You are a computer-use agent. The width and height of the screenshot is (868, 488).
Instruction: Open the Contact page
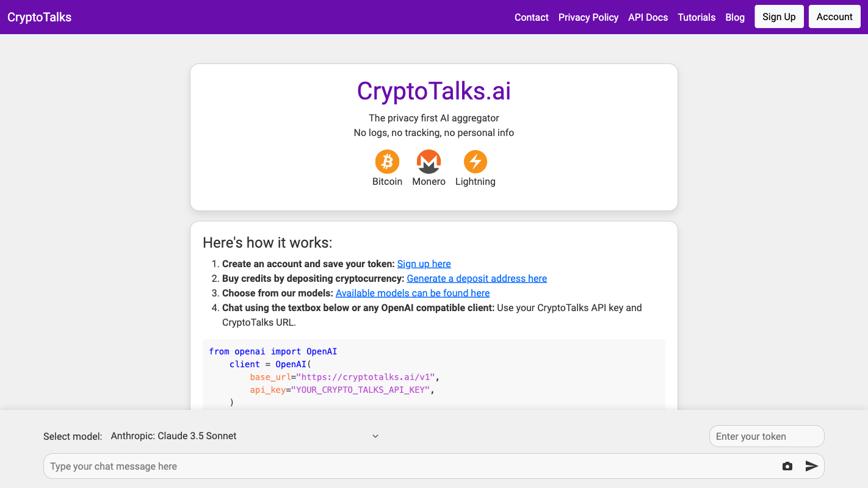coord(532,17)
